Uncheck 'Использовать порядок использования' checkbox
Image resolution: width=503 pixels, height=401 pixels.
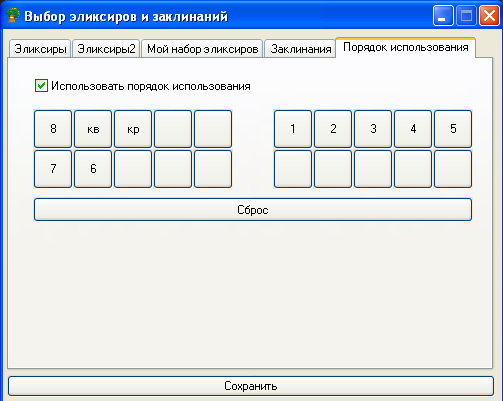click(x=41, y=86)
